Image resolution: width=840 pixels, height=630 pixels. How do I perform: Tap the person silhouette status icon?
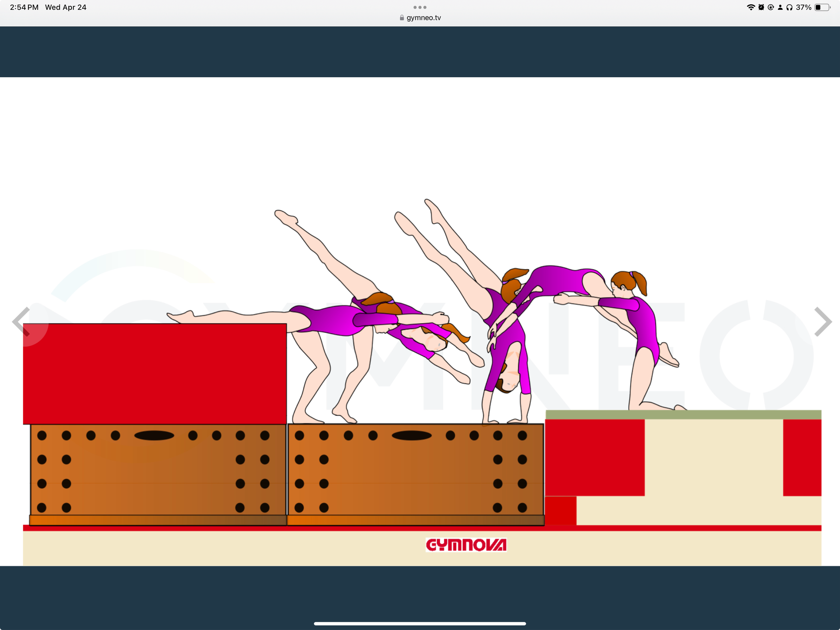click(x=780, y=7)
